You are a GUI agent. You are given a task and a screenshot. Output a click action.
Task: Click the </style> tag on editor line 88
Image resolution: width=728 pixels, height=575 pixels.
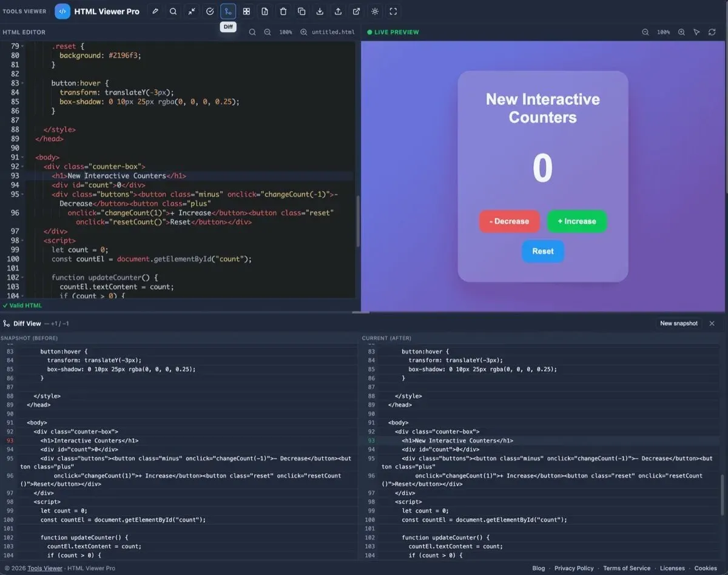point(59,129)
